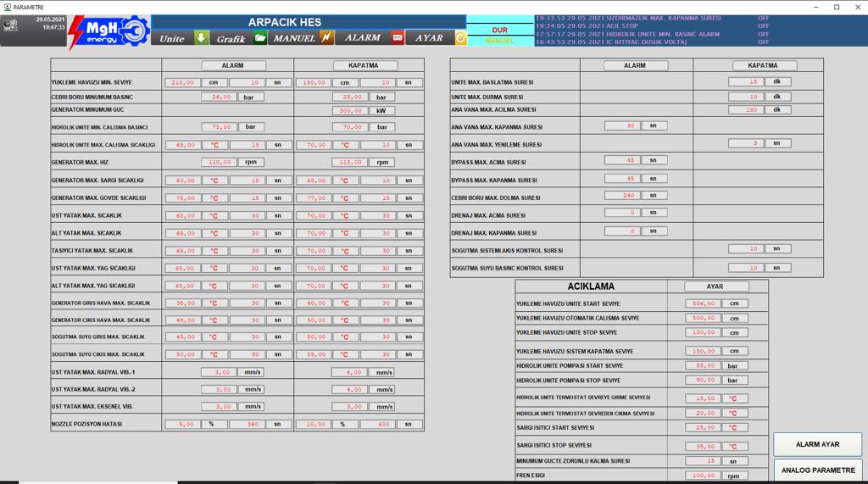Click the PARAMETRE window title bar icon
The width and height of the screenshot is (868, 484).
point(7,7)
